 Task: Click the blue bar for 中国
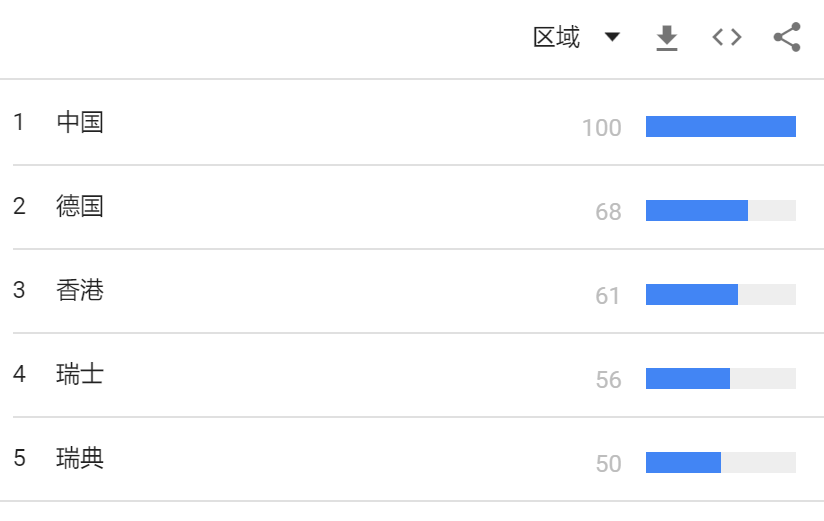720,126
